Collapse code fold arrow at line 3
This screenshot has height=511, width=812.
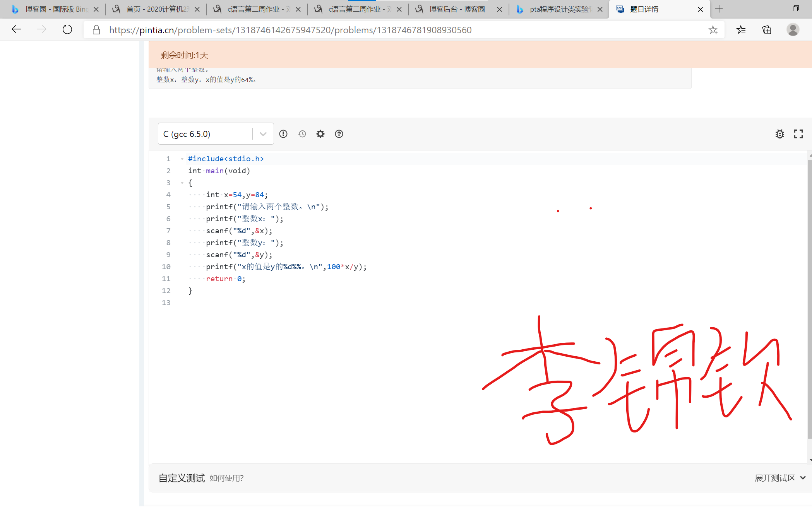click(x=182, y=183)
